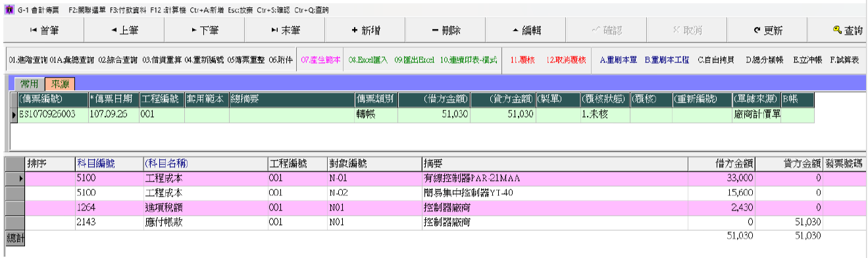
Task: Choose 07.產生範本 create template
Action: click(x=320, y=59)
